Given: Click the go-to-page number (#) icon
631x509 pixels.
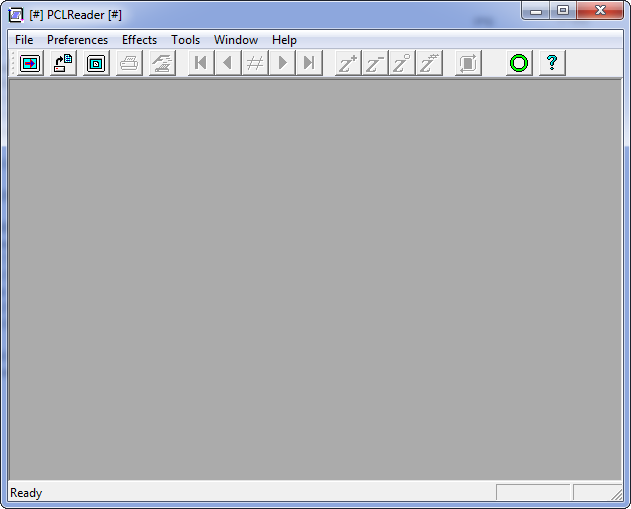Looking at the screenshot, I should pyautogui.click(x=255, y=63).
